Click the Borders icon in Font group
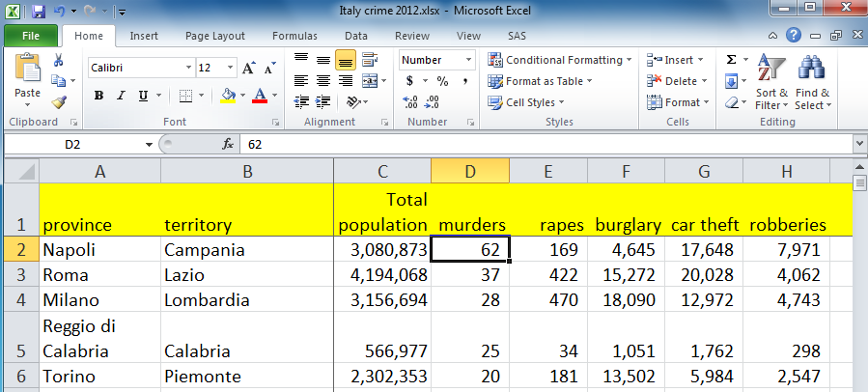This screenshot has height=392, width=868. 186,96
